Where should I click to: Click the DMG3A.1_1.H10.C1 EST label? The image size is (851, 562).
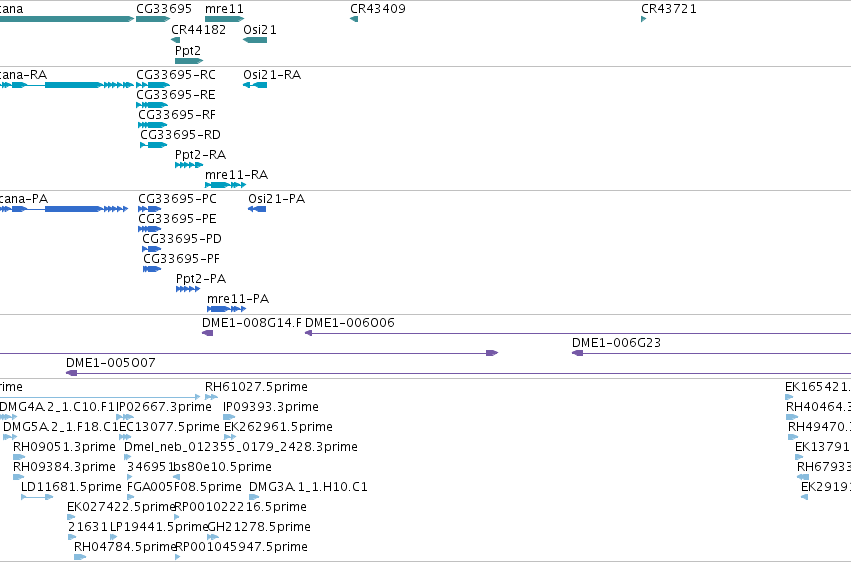[x=308, y=487]
